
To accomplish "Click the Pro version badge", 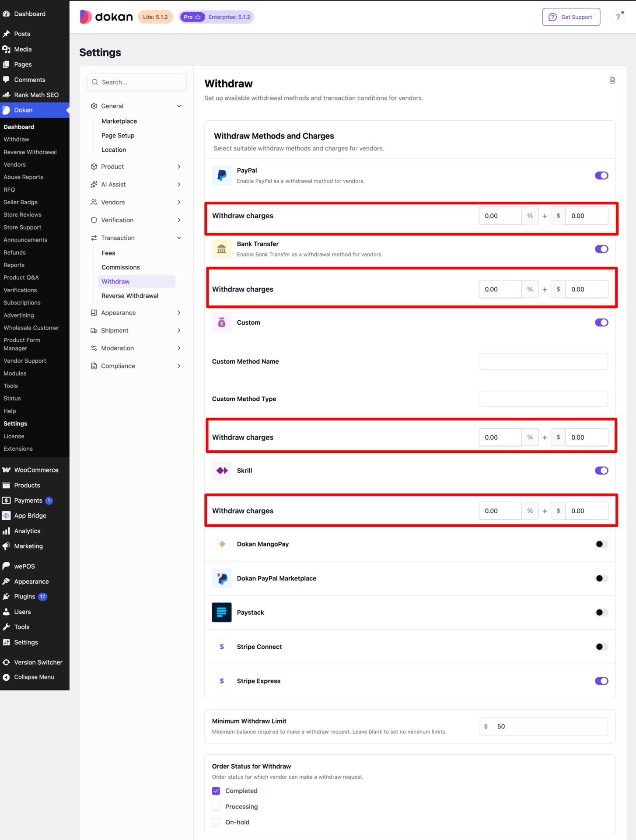I will 192,17.
